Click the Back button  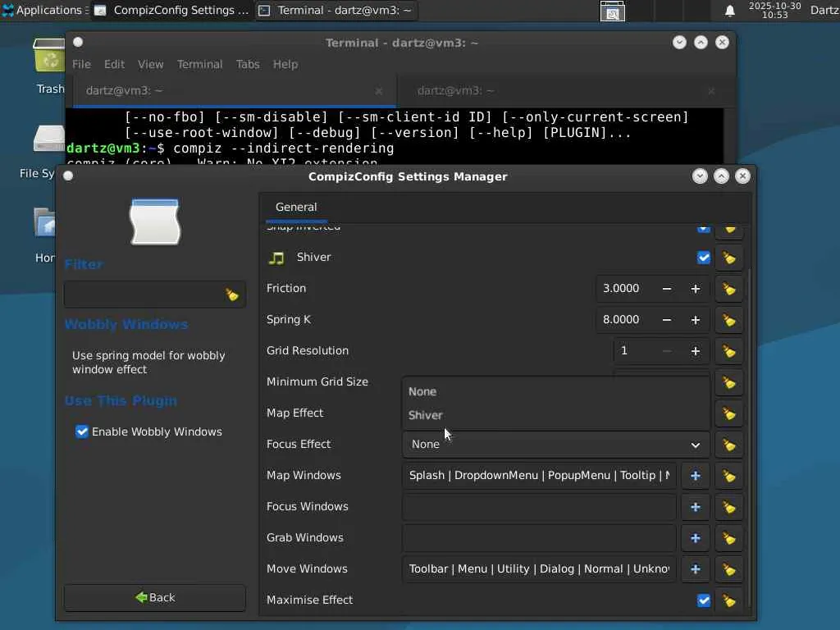point(155,597)
